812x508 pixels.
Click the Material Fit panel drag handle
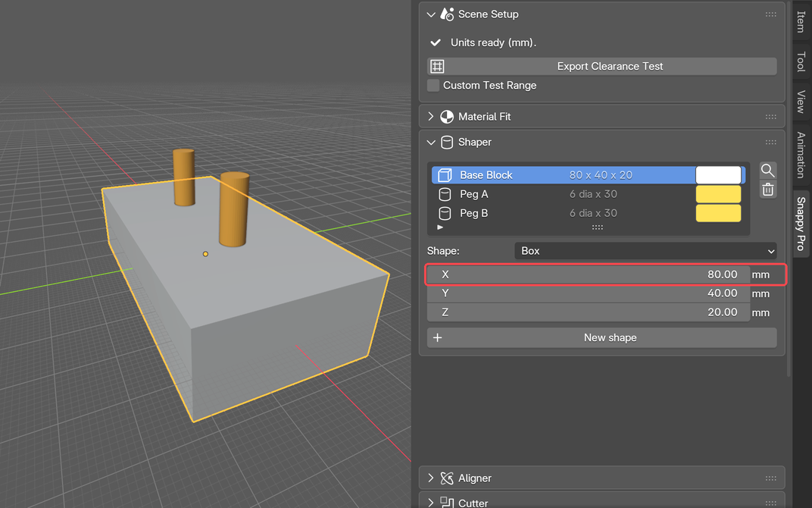click(770, 117)
